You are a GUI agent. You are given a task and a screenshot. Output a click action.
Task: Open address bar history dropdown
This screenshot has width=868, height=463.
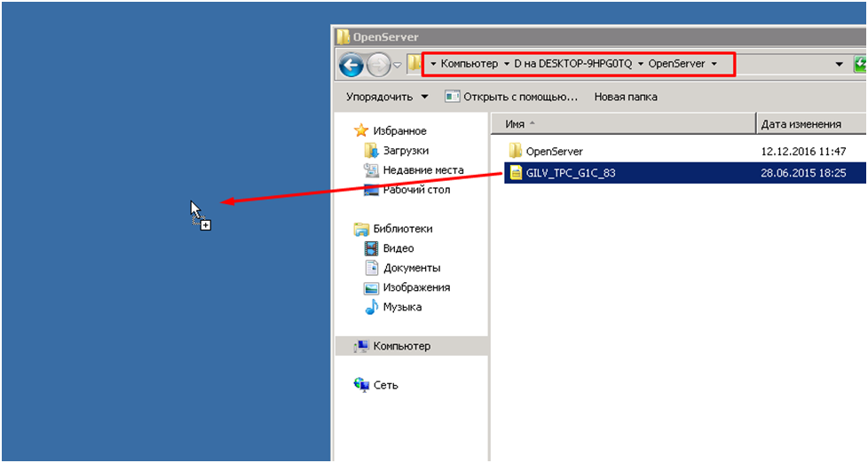[840, 64]
